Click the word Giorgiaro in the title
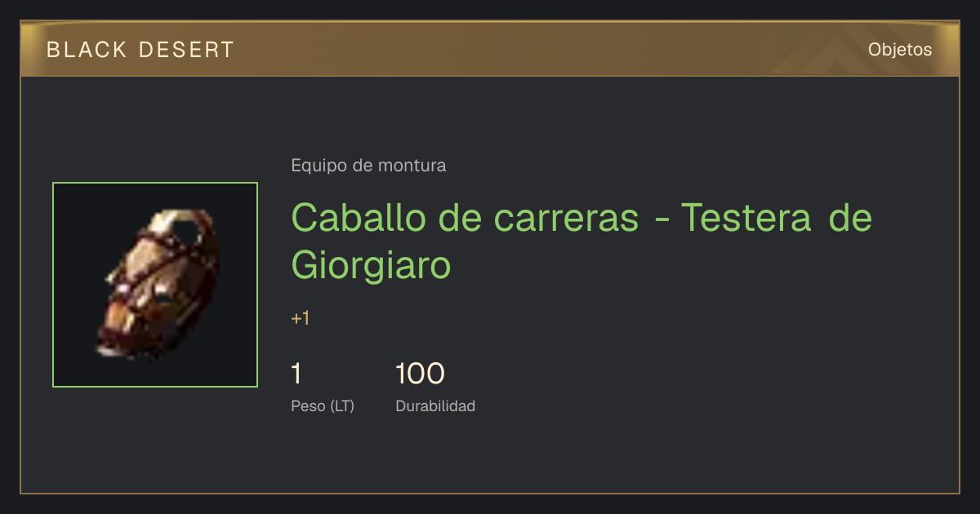This screenshot has height=514, width=980. click(371, 264)
